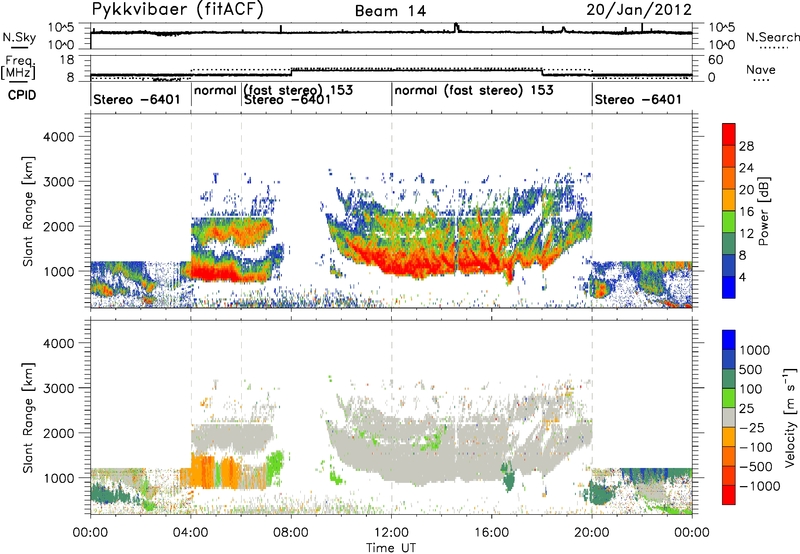Click the "N.Search" legend label

(773, 37)
